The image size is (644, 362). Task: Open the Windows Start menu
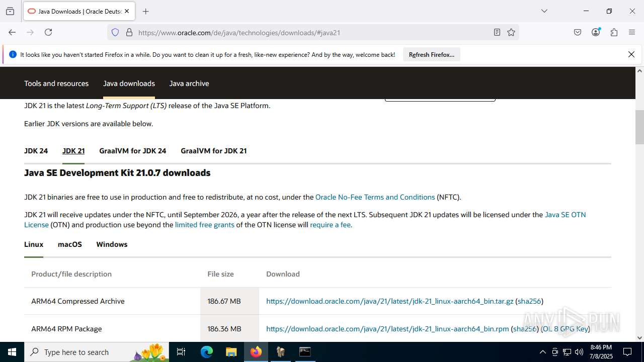point(12,352)
